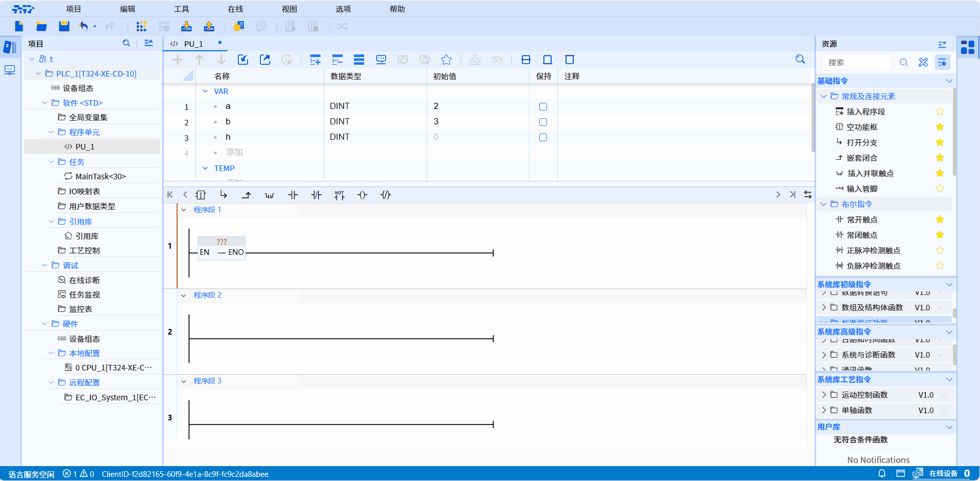
Task: Click the undo arrow icon
Action: [x=84, y=26]
